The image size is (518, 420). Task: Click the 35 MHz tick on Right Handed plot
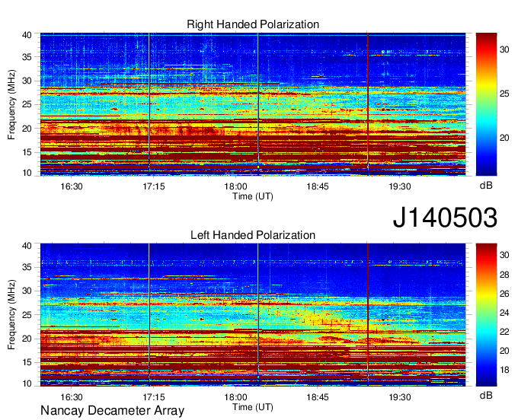tap(27, 57)
